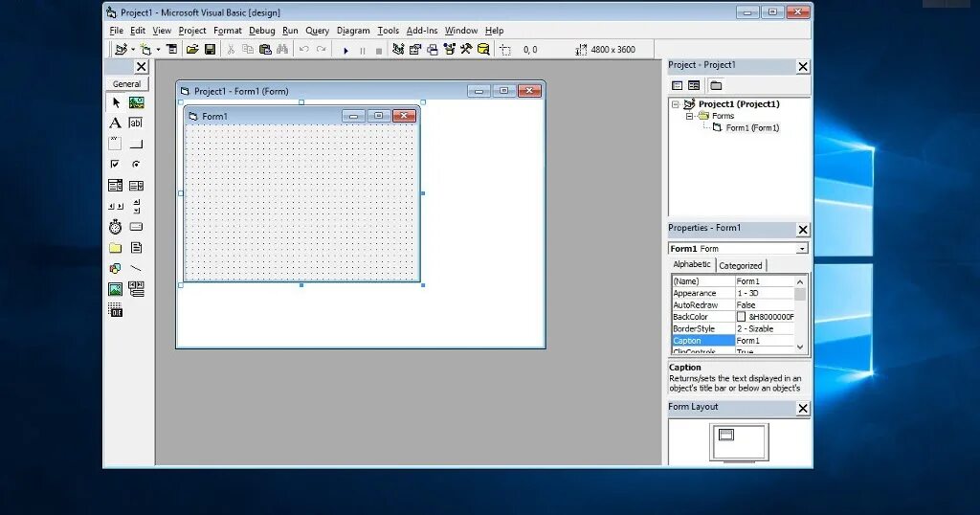980x515 pixels.
Task: Select Form1 (Form1) in project tree
Action: click(752, 127)
